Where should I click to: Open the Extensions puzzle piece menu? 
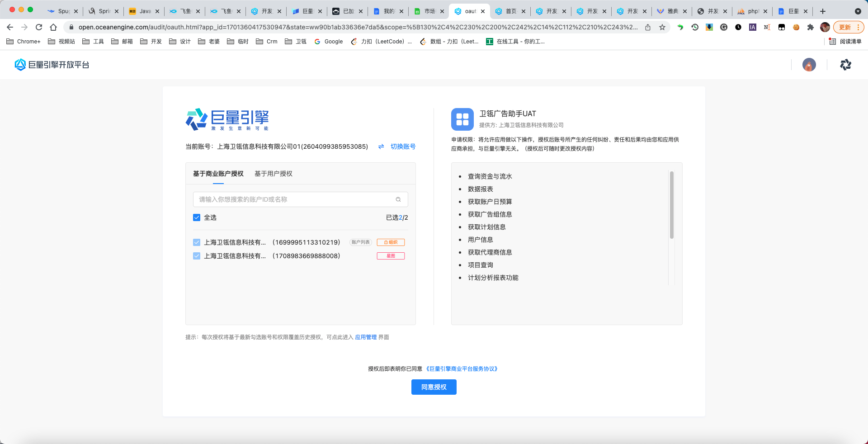pos(811,27)
